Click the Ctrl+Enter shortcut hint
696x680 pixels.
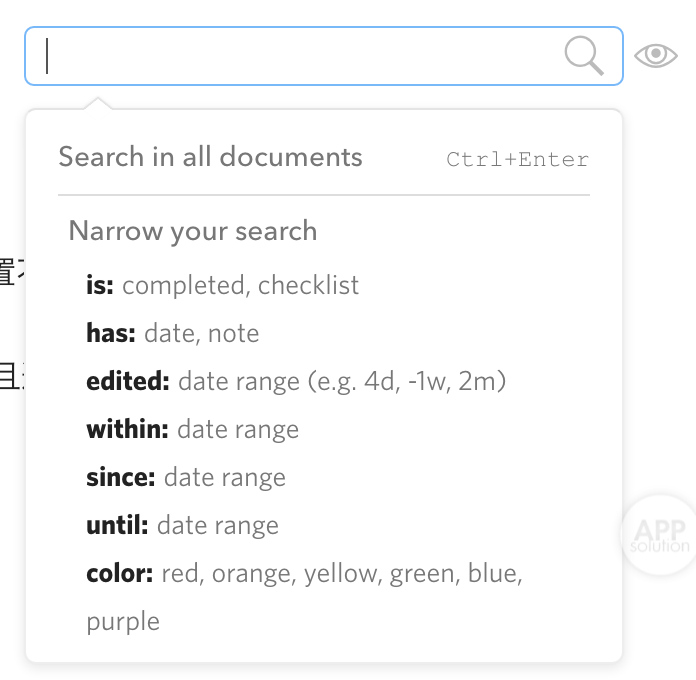pyautogui.click(x=518, y=159)
